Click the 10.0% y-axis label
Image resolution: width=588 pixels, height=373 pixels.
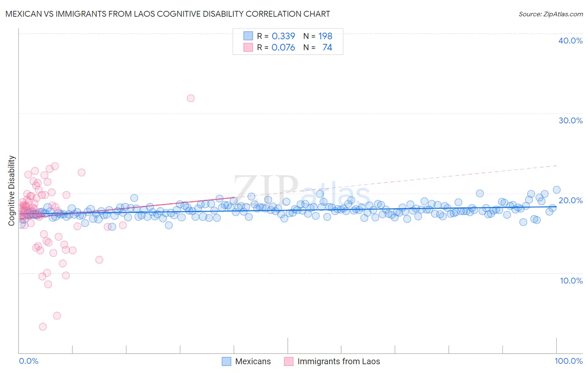tap(571, 281)
